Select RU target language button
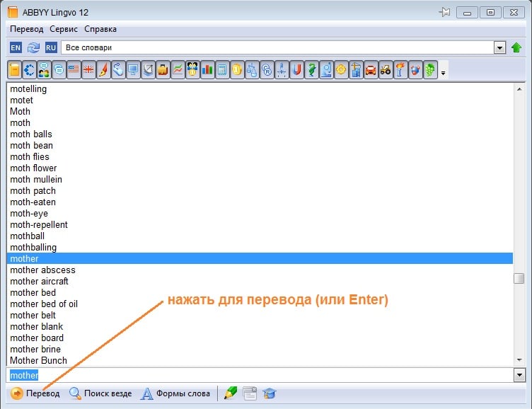The height and width of the screenshot is (409, 532). click(51, 47)
